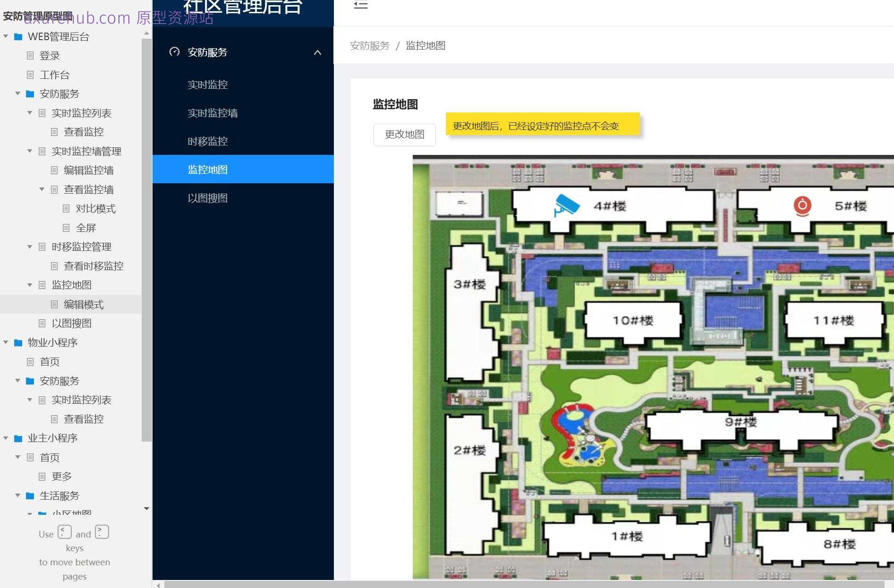The height and width of the screenshot is (588, 894).
Task: Collapse the 实时监控墙管理 tree node
Action: pos(29,151)
